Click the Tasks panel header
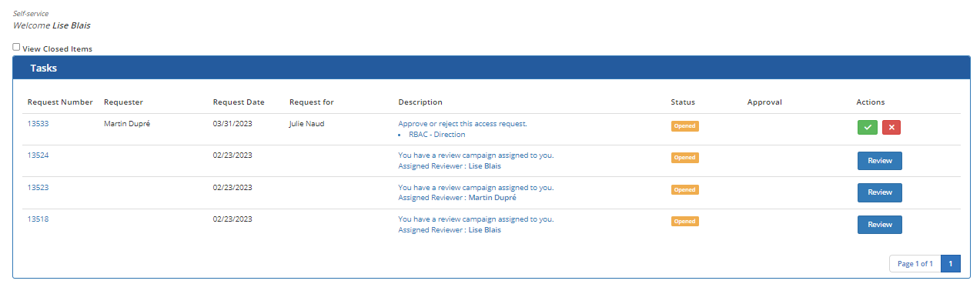 pyautogui.click(x=491, y=68)
